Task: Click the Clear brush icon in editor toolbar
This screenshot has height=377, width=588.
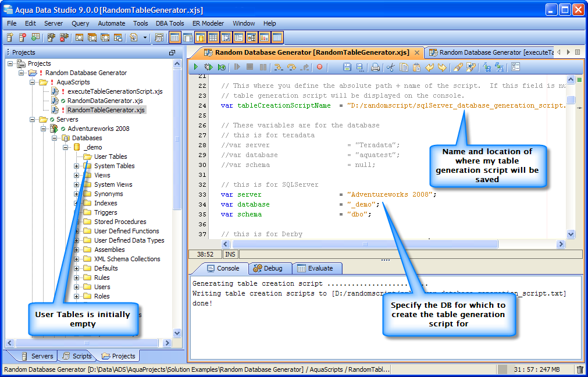Action: (x=458, y=67)
